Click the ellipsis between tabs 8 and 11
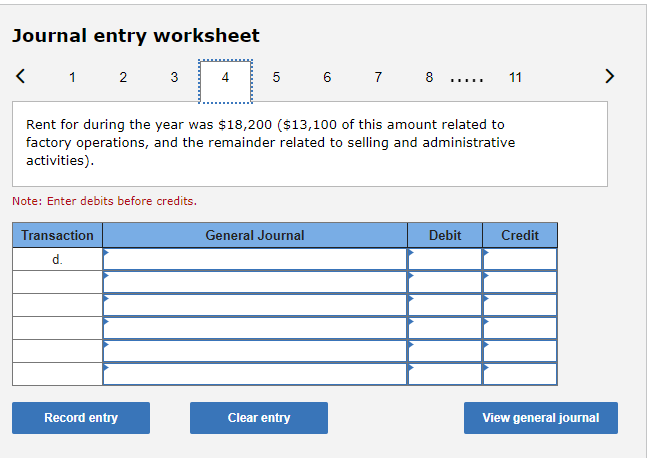This screenshot has height=458, width=652. click(467, 80)
